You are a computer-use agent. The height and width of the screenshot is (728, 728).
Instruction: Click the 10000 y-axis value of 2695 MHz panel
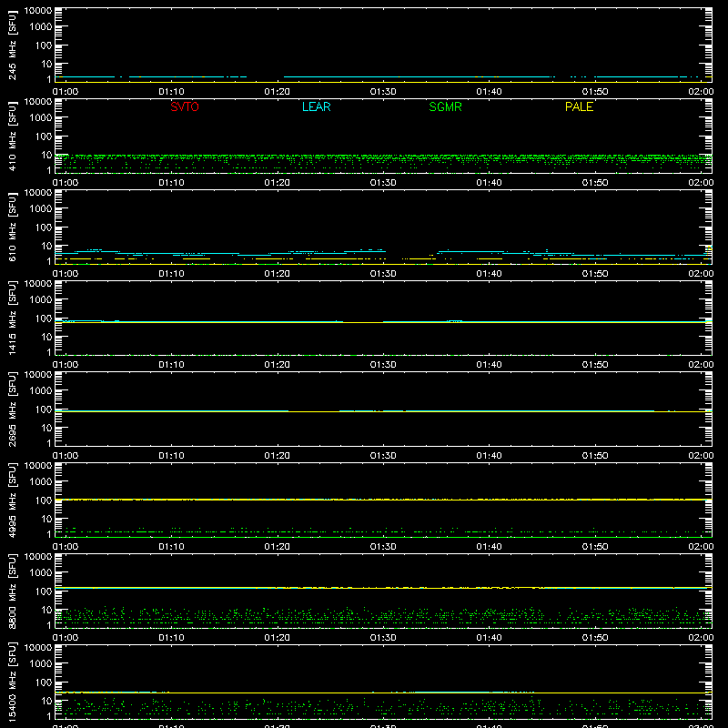38,375
